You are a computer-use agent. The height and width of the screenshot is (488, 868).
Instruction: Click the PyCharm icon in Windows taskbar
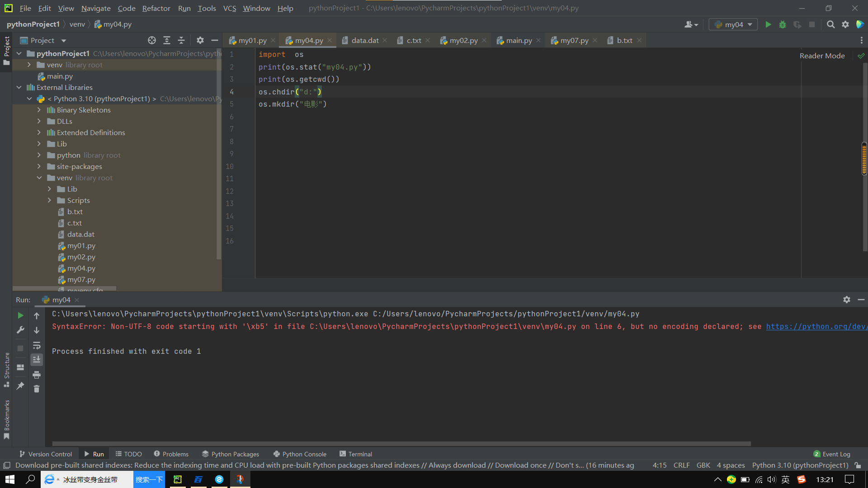[178, 479]
